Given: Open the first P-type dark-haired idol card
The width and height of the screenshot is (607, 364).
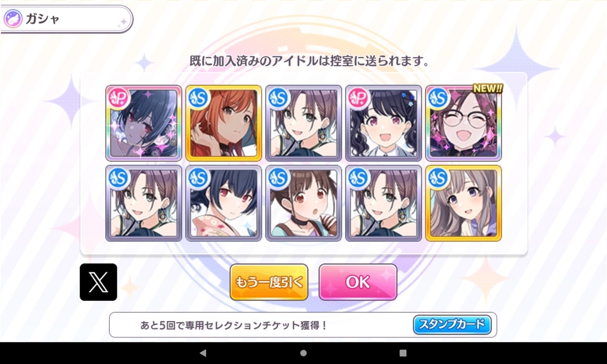Looking at the screenshot, I should (144, 123).
